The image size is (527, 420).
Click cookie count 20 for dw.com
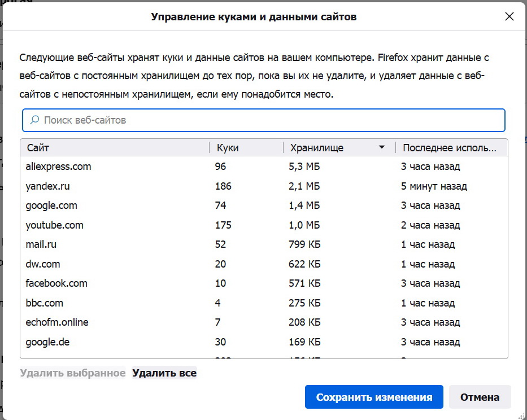(220, 264)
